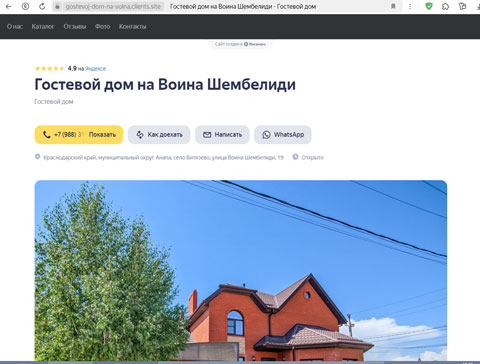Click the clock icon next to Открыто
This screenshot has width=480, height=364.
coord(295,157)
